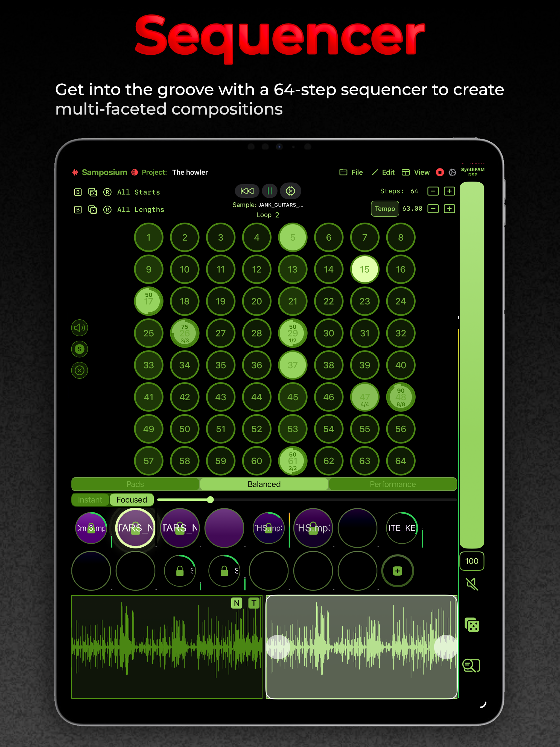The height and width of the screenshot is (747, 560).
Task: Click the small HS.mp3 sample pad
Action: tap(269, 528)
